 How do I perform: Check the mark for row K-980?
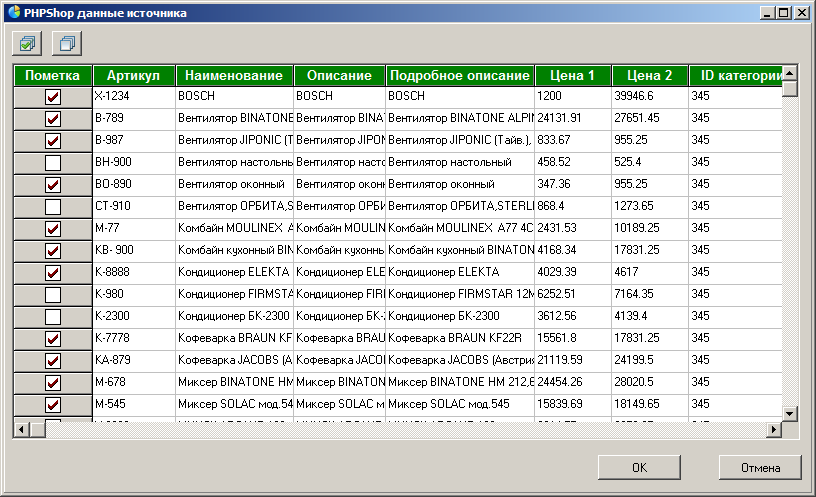pos(53,295)
